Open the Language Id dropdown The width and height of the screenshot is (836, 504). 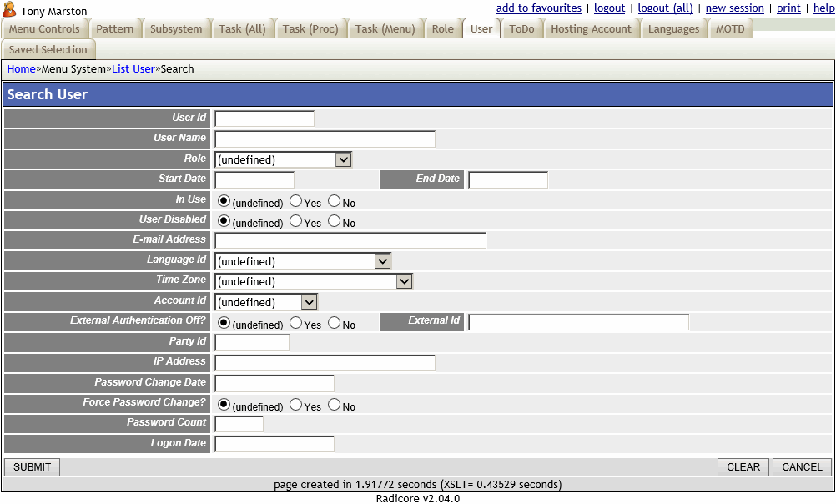tap(382, 260)
